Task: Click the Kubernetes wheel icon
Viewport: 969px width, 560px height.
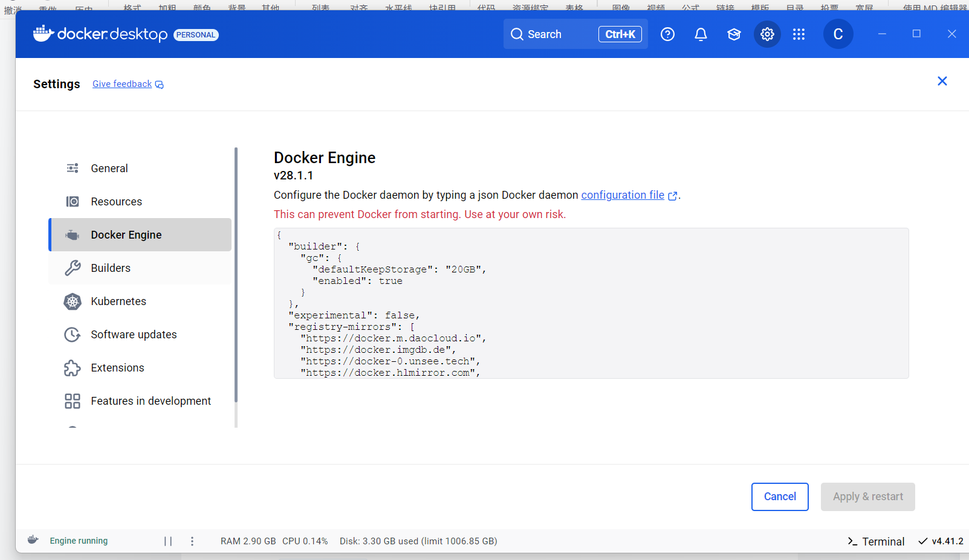Action: (73, 301)
